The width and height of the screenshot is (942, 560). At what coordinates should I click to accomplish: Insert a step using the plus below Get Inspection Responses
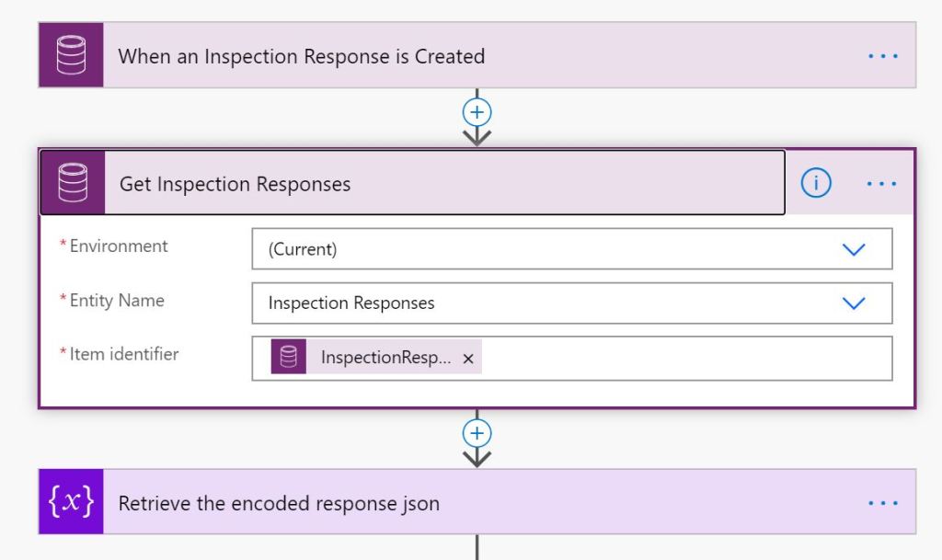click(x=477, y=432)
